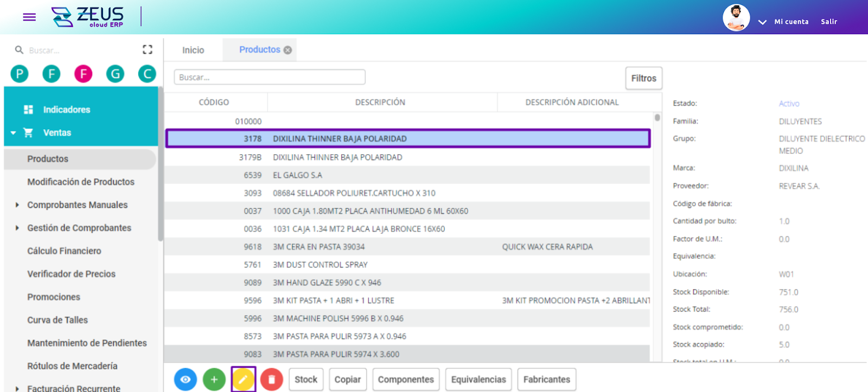Sort by DESCRIPCIÓN column header

pos(380,102)
